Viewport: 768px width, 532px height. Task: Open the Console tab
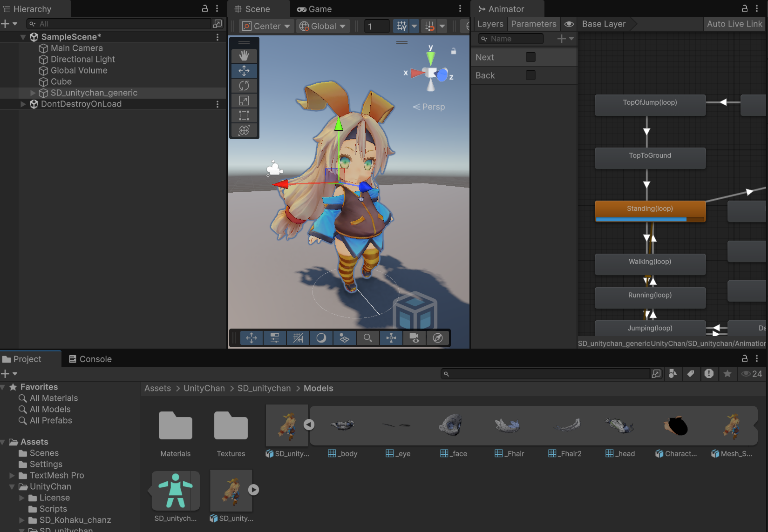[90, 359]
